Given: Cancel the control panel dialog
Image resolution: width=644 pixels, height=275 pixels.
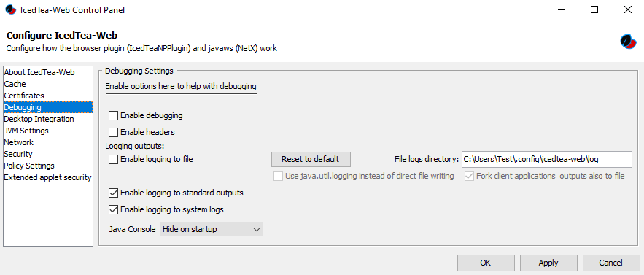Looking at the screenshot, I should coord(610,263).
